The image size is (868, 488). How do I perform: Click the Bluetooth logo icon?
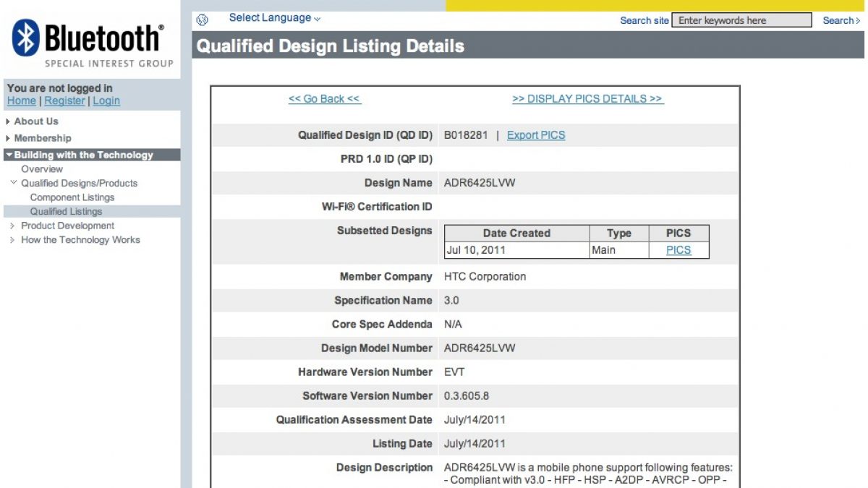[x=26, y=38]
